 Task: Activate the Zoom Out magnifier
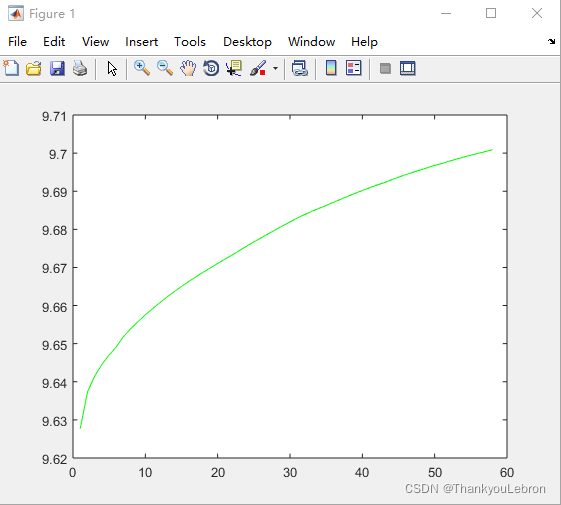(165, 68)
